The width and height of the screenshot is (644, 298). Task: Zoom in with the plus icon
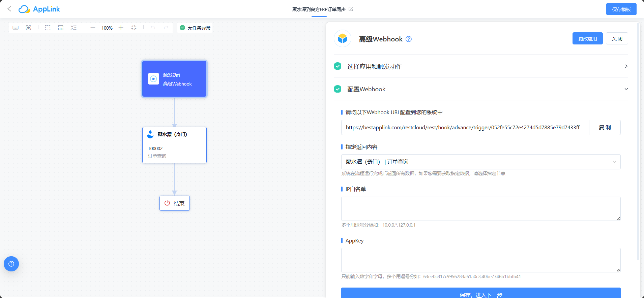point(121,28)
